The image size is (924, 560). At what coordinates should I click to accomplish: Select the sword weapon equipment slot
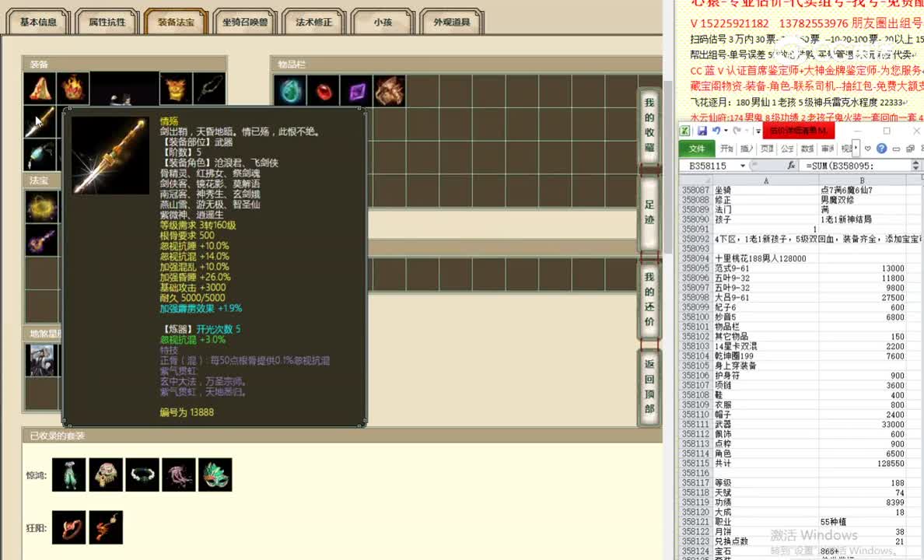tap(40, 122)
